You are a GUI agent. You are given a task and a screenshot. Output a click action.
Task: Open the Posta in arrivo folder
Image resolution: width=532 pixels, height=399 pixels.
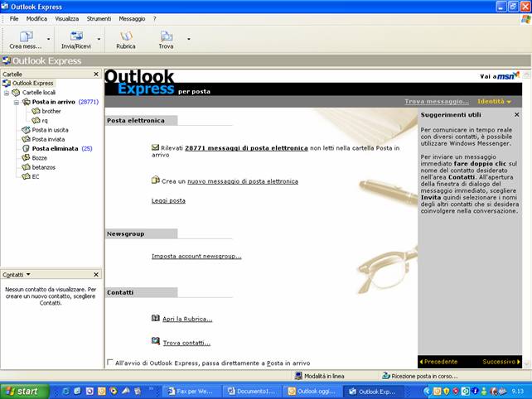[x=53, y=102]
